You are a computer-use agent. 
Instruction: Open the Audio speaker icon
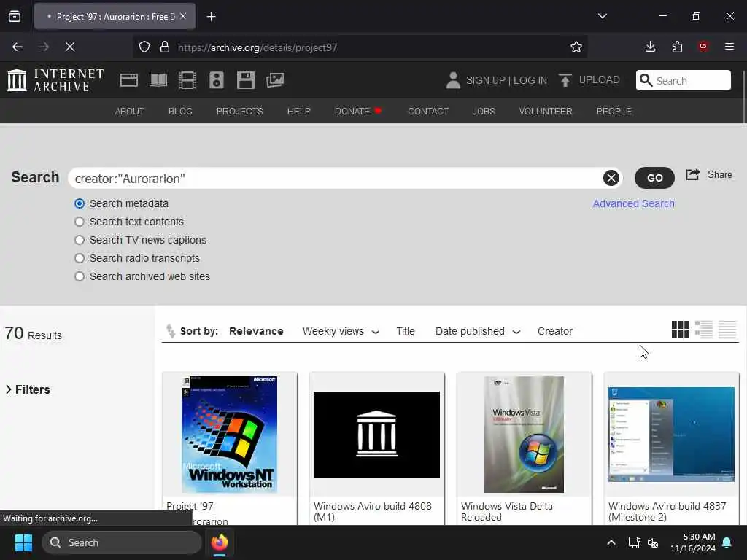tap(216, 80)
